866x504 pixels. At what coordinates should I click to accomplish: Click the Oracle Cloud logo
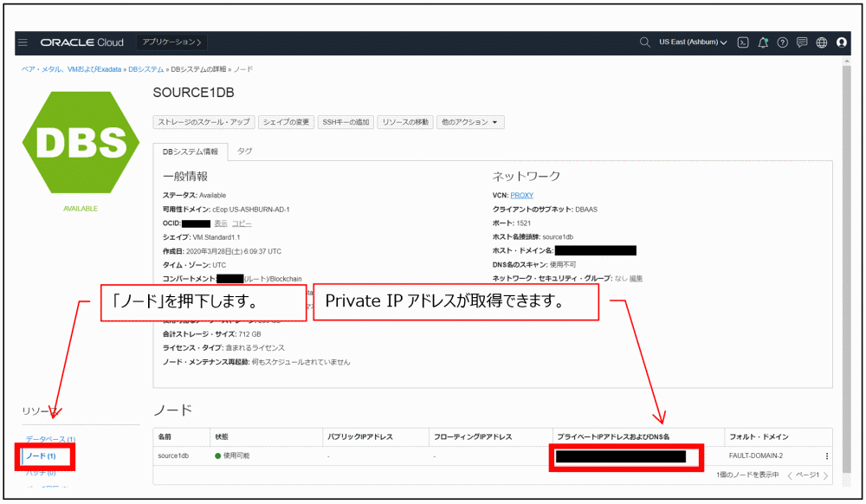pyautogui.click(x=81, y=42)
